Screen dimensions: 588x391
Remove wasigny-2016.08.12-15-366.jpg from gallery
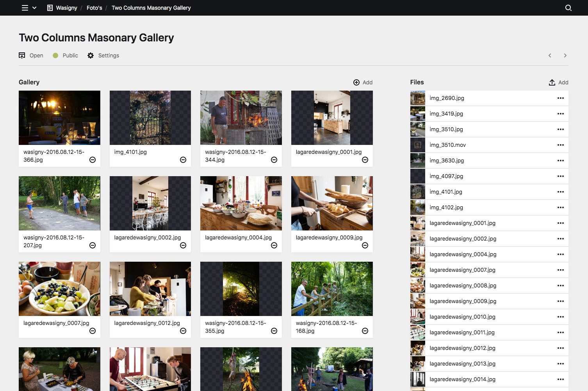(93, 160)
